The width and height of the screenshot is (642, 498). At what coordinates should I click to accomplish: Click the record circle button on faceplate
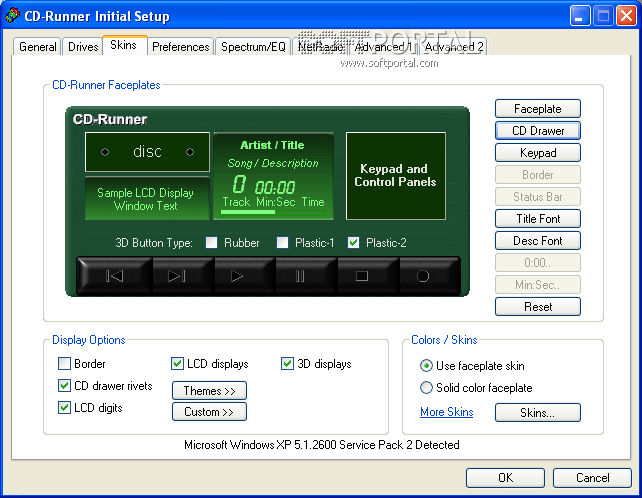(x=430, y=276)
